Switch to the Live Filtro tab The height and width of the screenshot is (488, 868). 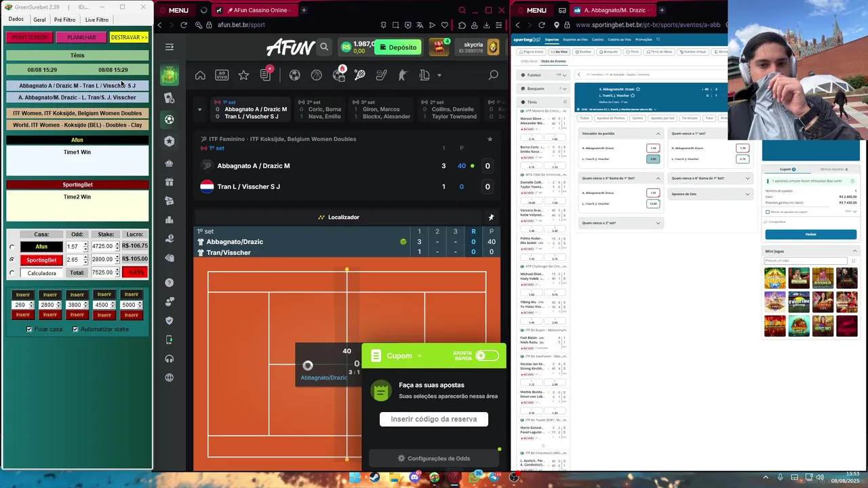pos(96,20)
